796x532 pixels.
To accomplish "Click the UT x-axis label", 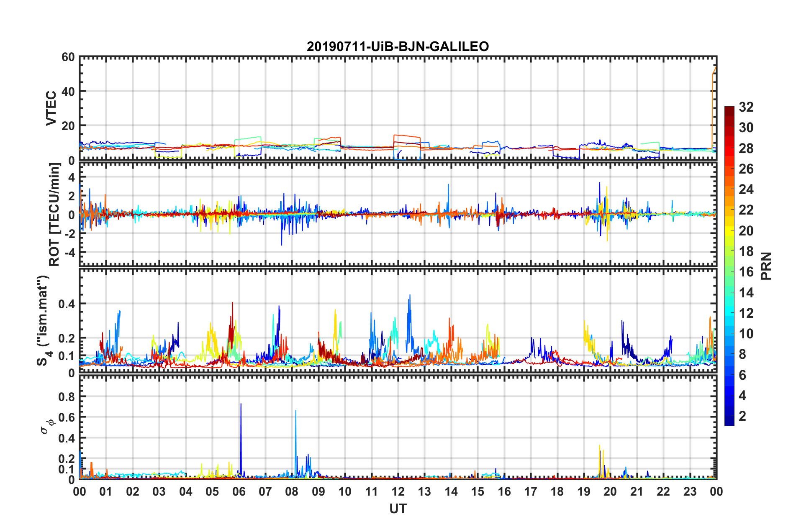I will point(398,509).
